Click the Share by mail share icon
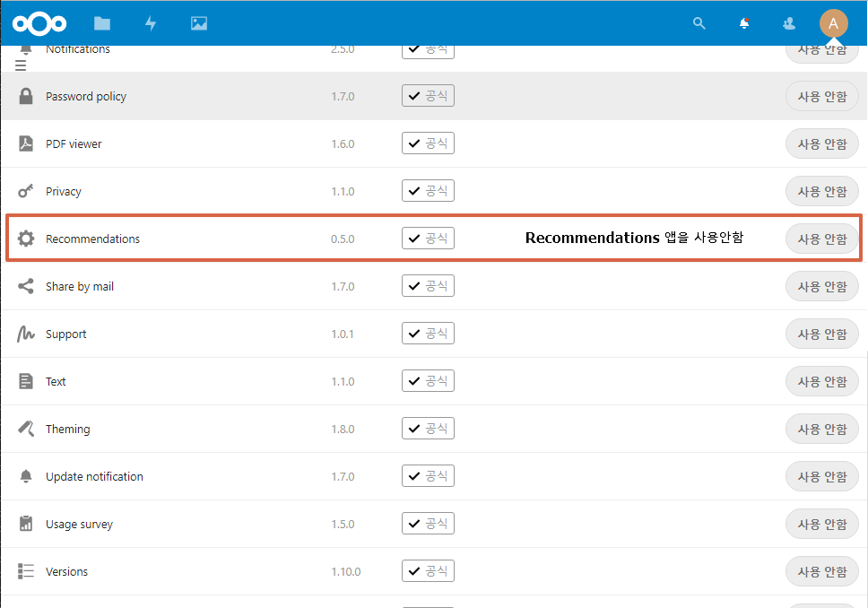868x608 pixels. (x=25, y=286)
